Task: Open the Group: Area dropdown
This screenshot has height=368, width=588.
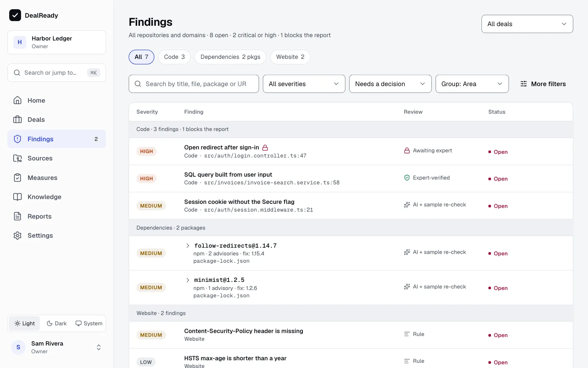Action: pyautogui.click(x=472, y=84)
